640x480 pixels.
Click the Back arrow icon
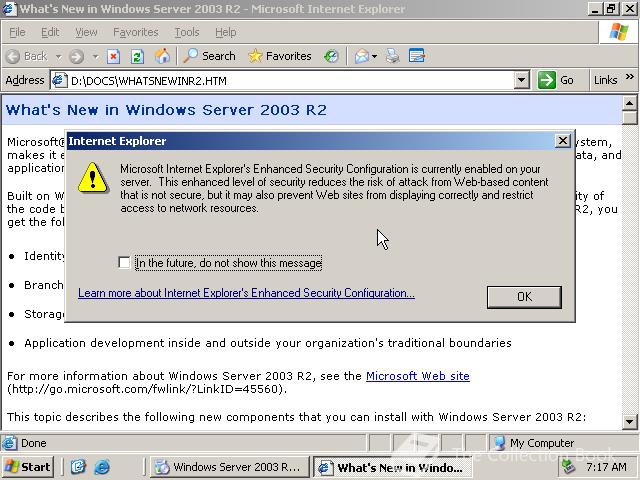tap(13, 56)
